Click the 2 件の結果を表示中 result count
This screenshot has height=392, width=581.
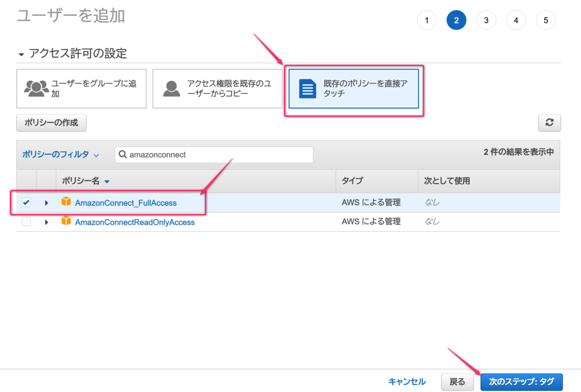coord(519,152)
